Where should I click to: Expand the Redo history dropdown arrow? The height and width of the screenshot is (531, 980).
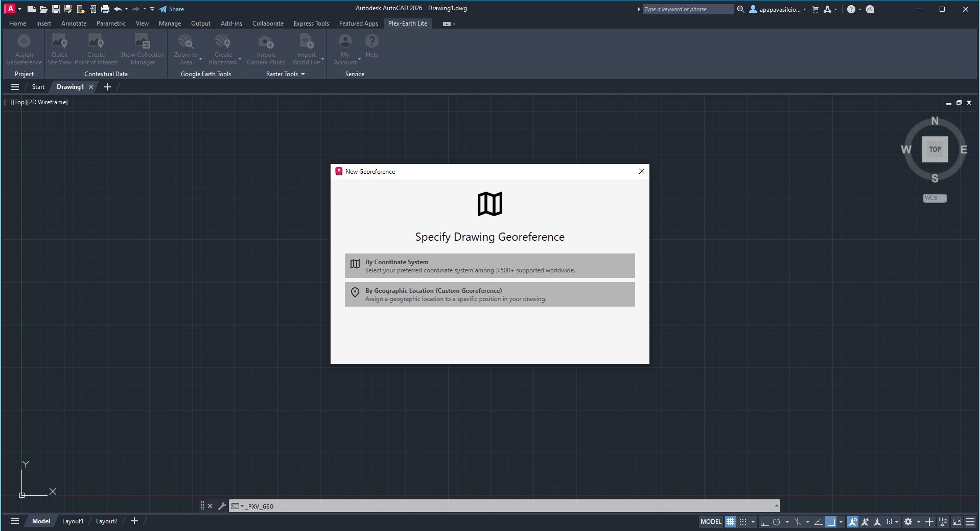pyautogui.click(x=145, y=9)
